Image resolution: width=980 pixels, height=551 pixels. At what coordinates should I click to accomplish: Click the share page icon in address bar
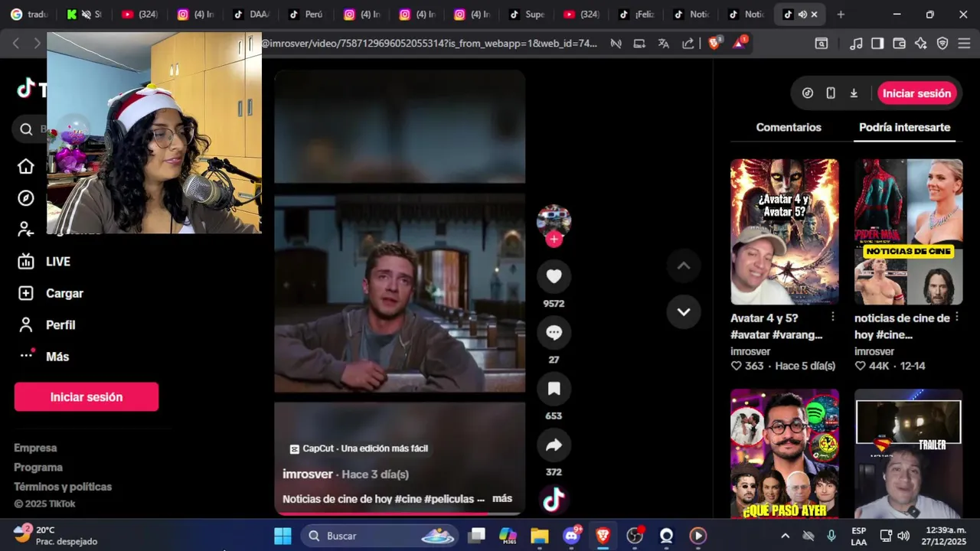[x=688, y=44]
